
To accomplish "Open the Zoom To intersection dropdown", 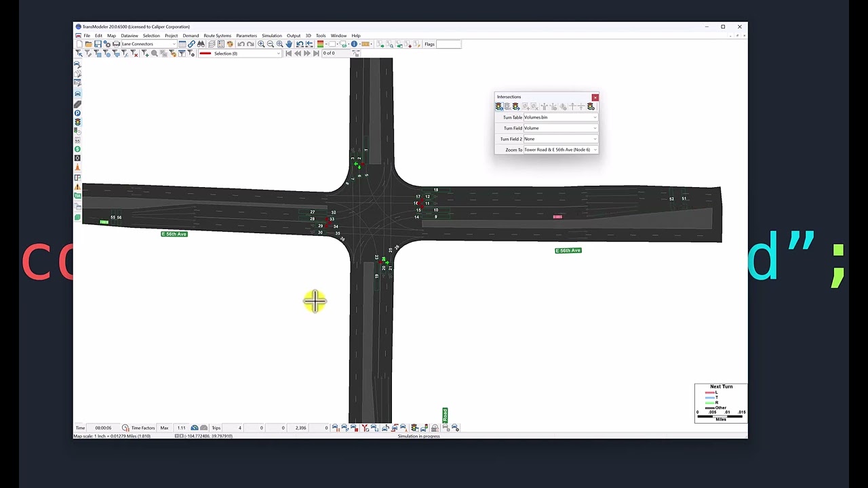I will click(560, 150).
